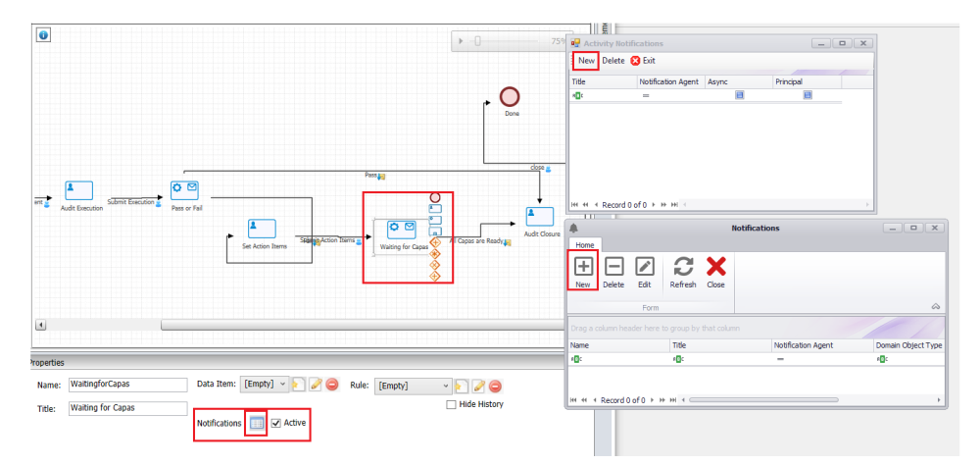Viewport: 980px width, 465px height.
Task: Go to first record in Activity Notifications navigator
Action: point(575,205)
